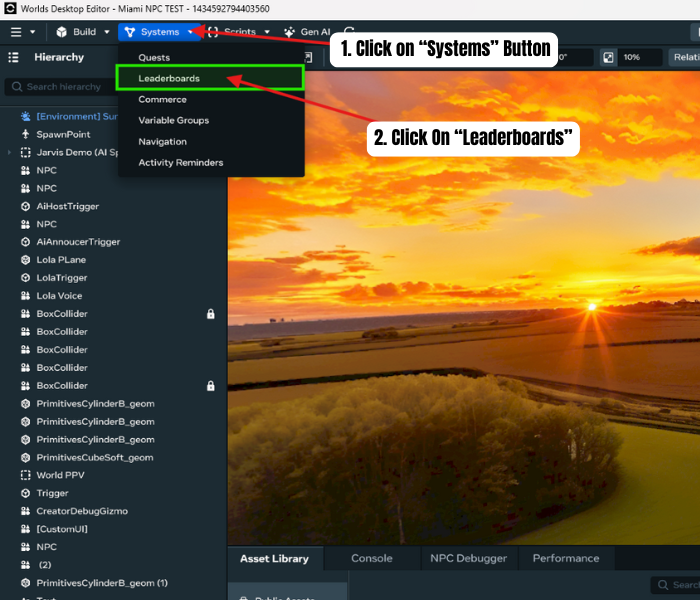Click the icon beside the 10% field
The width and height of the screenshot is (700, 600).
point(607,58)
